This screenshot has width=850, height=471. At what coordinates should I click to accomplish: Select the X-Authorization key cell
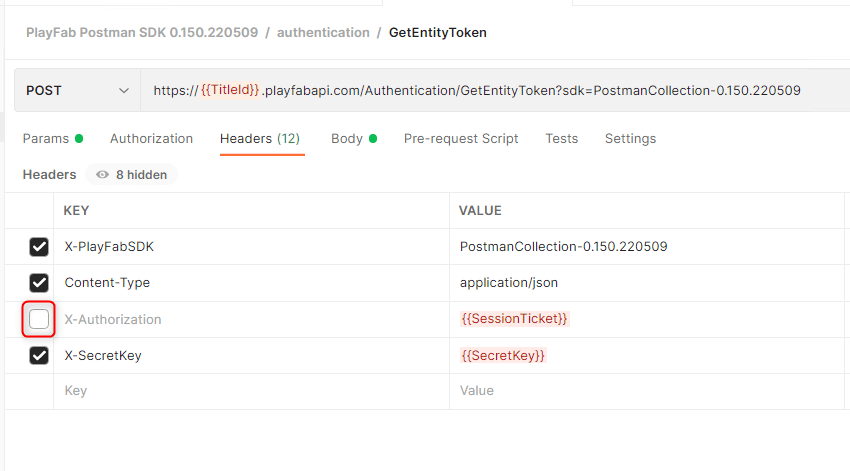(252, 319)
